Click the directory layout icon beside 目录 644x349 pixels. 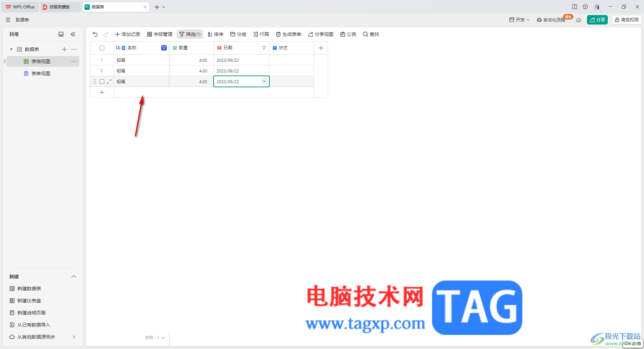[x=61, y=34]
